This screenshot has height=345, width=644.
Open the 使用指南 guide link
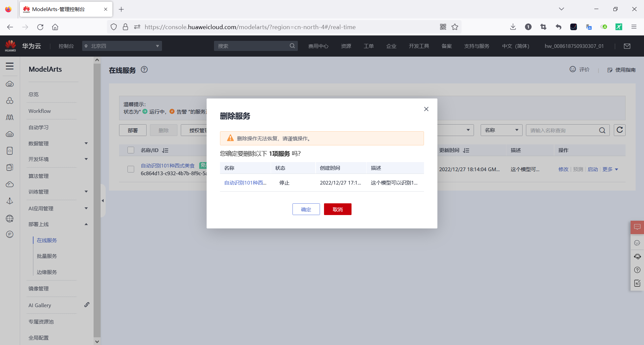pos(622,70)
